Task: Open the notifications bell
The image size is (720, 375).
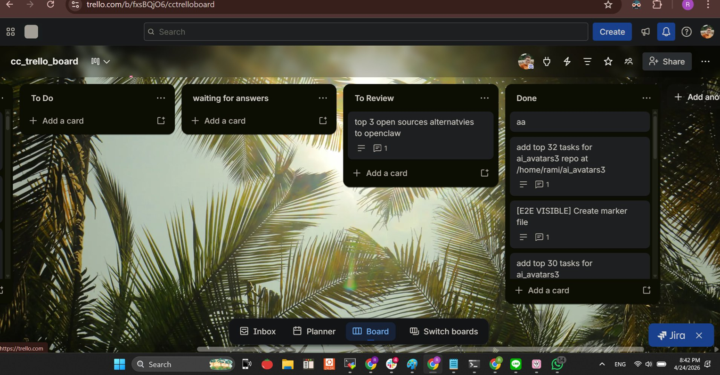Action: point(666,32)
